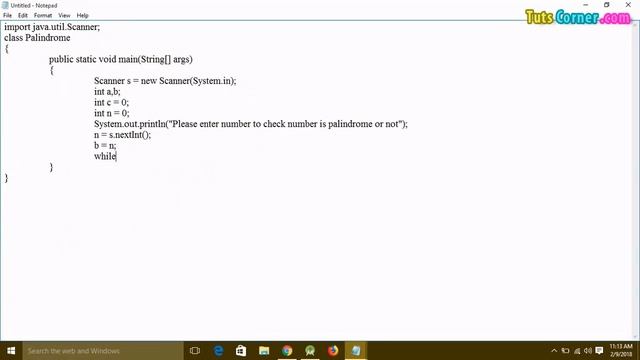Click the line 'int c = 0;'
This screenshot has height=360, width=640.
coord(111,102)
